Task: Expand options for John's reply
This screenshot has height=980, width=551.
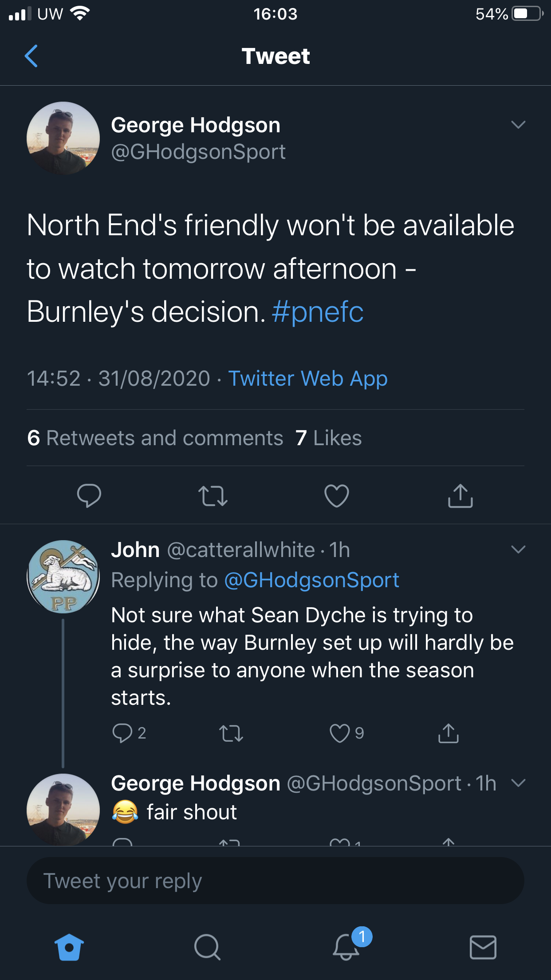Action: [x=518, y=549]
